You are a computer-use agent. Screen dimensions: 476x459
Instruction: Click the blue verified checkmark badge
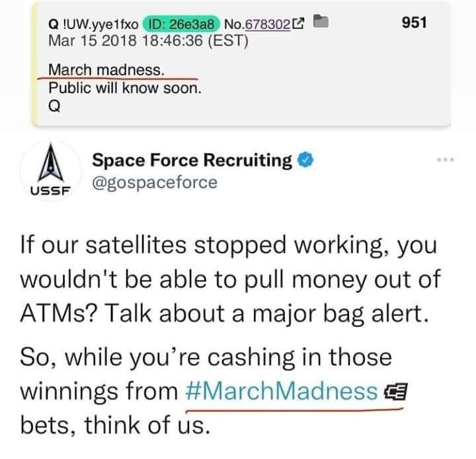point(304,160)
